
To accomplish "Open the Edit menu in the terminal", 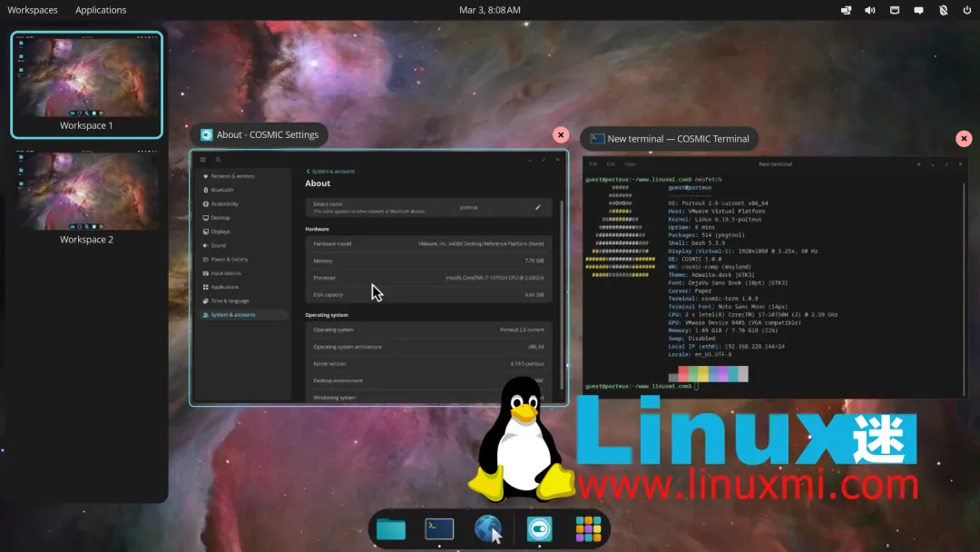I will pyautogui.click(x=611, y=164).
